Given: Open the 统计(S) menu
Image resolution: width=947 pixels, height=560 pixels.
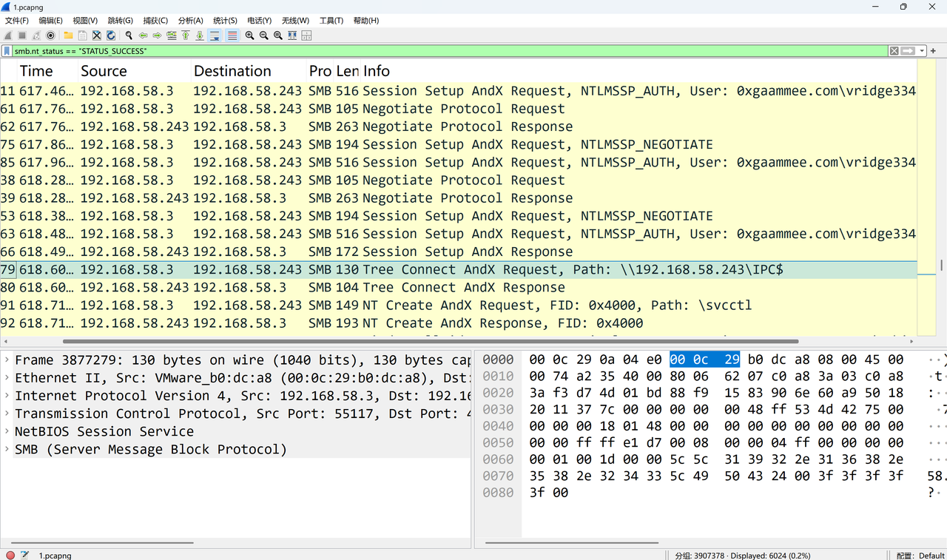Looking at the screenshot, I should [225, 21].
